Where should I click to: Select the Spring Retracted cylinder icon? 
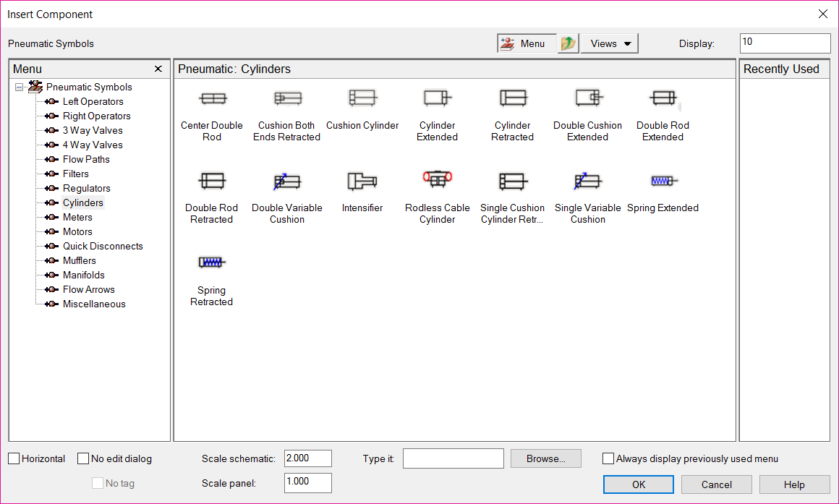212,262
